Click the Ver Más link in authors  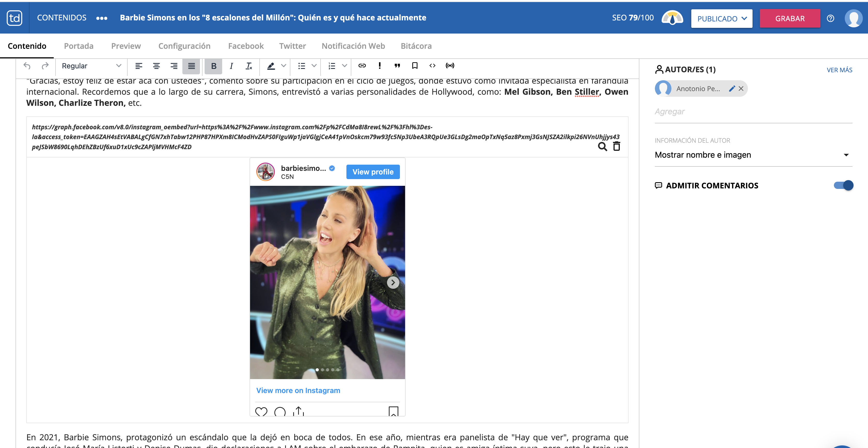839,70
